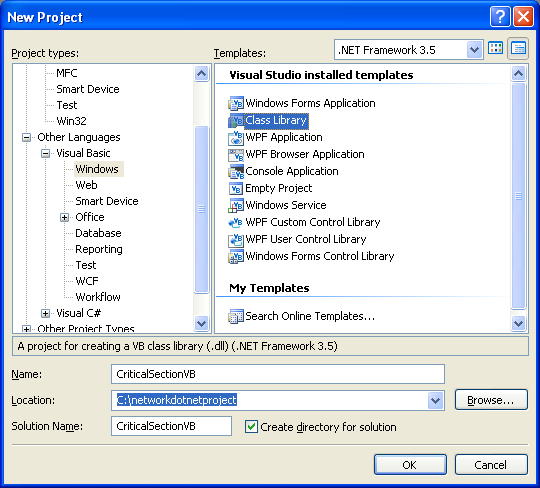The width and height of the screenshot is (540, 488).
Task: Click the project types scrollbar thumb
Action: [x=201, y=209]
